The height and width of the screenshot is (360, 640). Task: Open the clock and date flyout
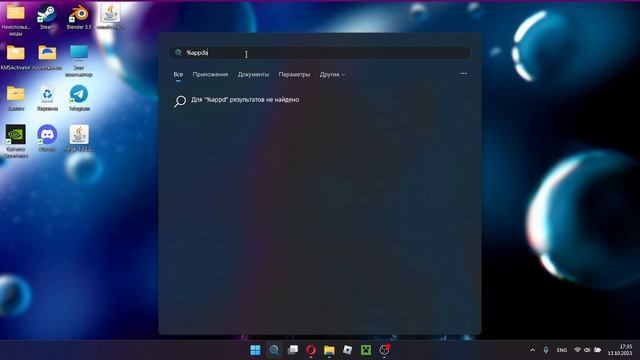pos(620,350)
